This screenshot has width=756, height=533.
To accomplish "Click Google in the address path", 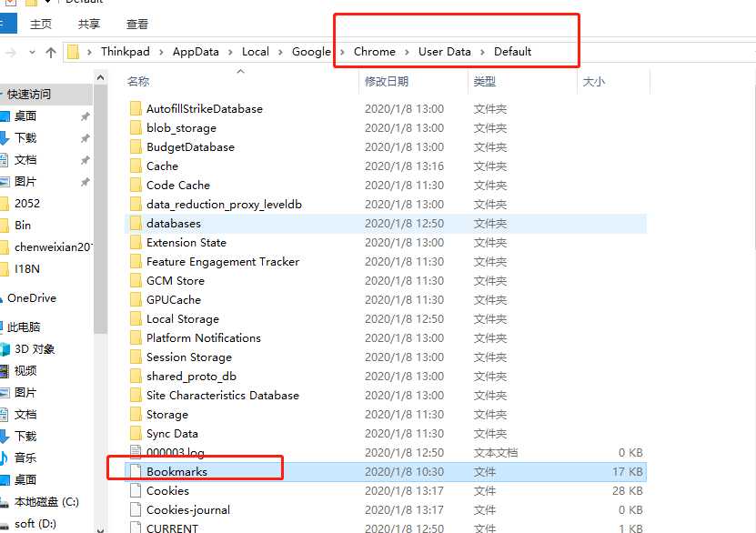I will (x=311, y=52).
